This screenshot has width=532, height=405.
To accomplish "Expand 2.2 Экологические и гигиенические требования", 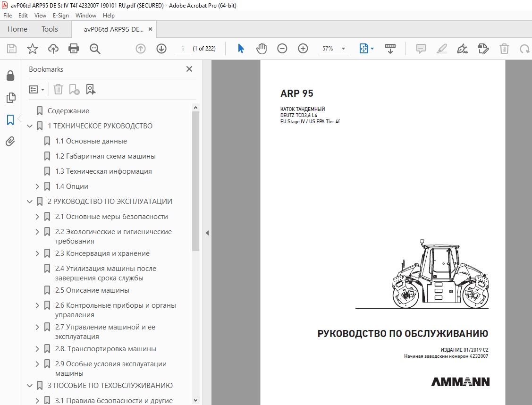I will [x=37, y=232].
